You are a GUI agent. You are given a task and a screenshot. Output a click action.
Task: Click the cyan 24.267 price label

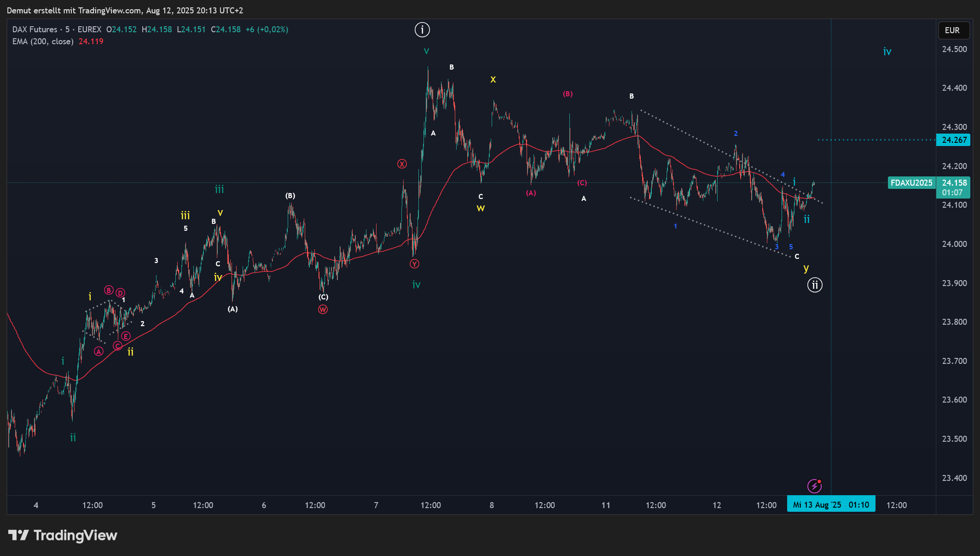pos(954,140)
